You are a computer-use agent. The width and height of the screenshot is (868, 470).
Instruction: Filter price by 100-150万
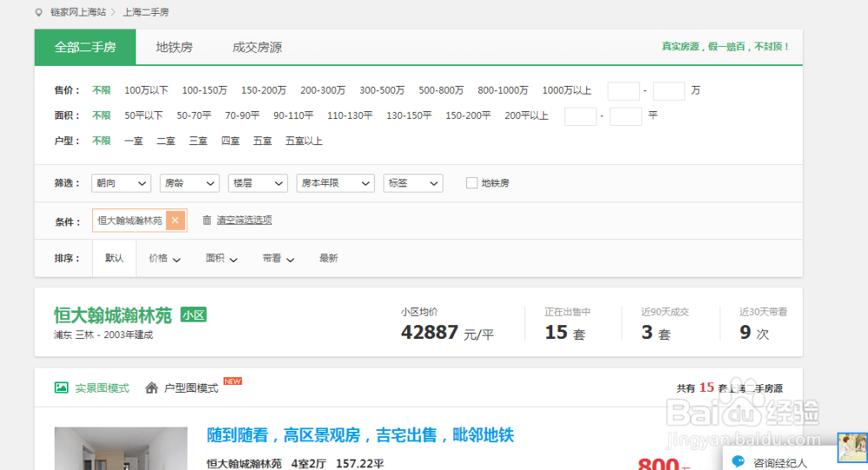point(204,90)
